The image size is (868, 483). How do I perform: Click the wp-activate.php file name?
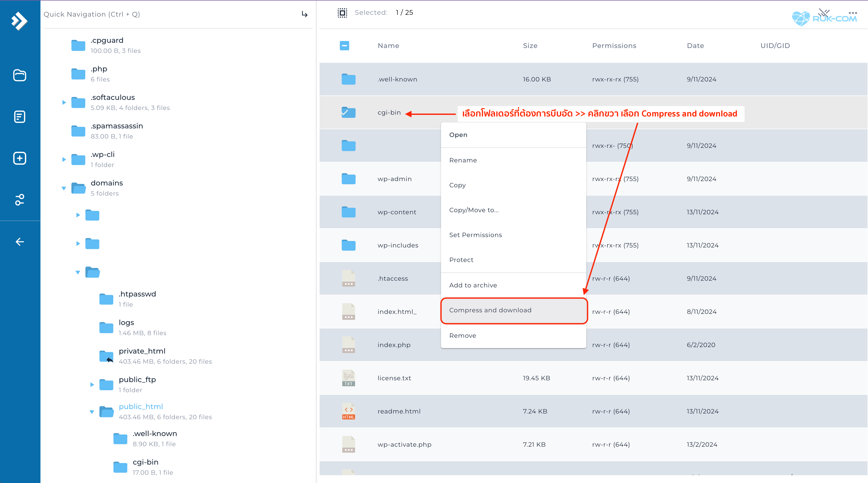[404, 445]
